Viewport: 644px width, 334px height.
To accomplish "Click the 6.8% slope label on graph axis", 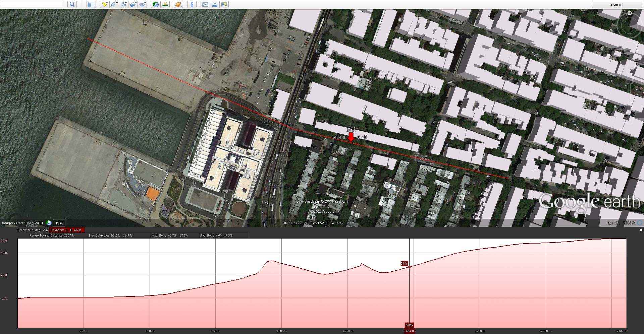I will 409,325.
